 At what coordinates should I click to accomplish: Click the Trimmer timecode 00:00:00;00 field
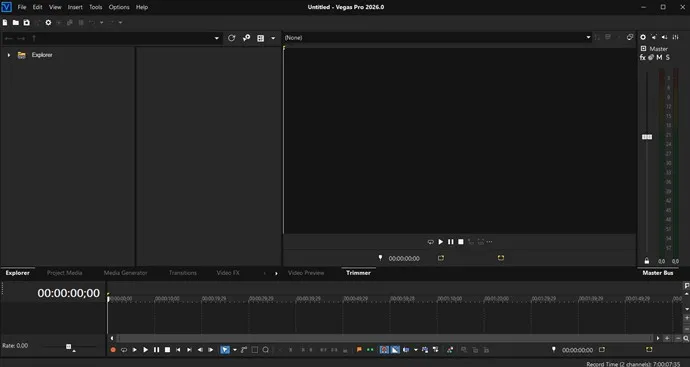point(404,258)
